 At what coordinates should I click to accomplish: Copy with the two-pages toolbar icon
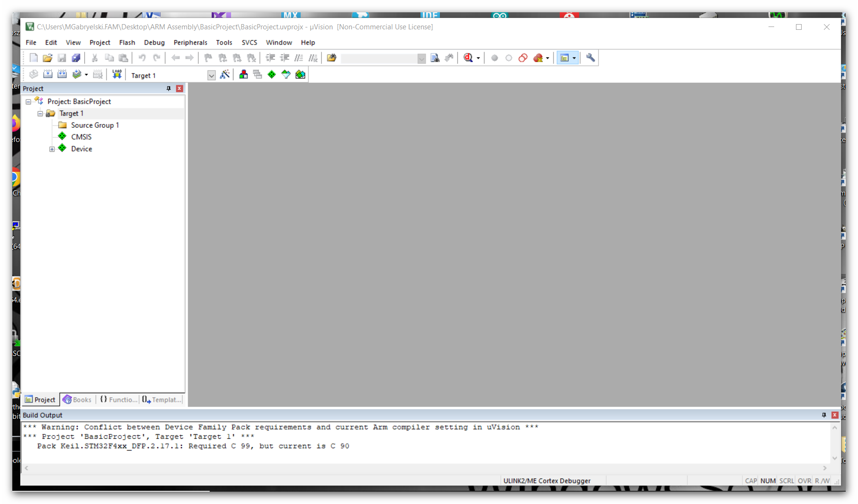pos(109,58)
